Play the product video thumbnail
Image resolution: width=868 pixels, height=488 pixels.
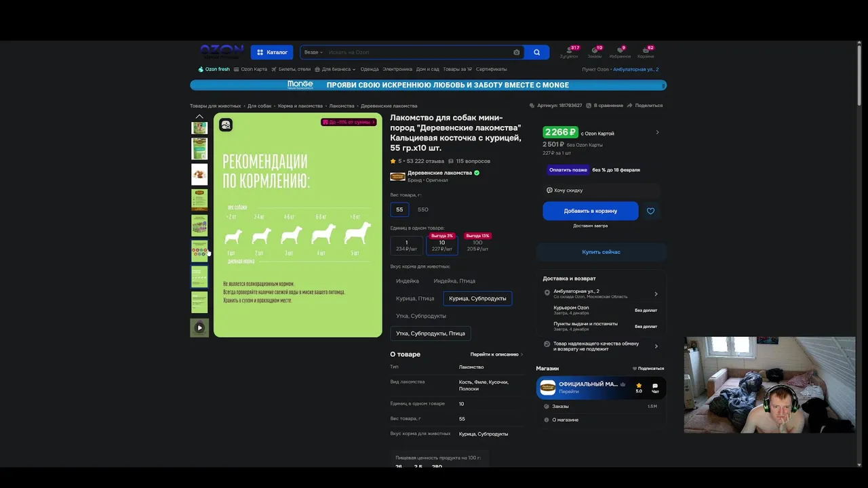(x=199, y=327)
